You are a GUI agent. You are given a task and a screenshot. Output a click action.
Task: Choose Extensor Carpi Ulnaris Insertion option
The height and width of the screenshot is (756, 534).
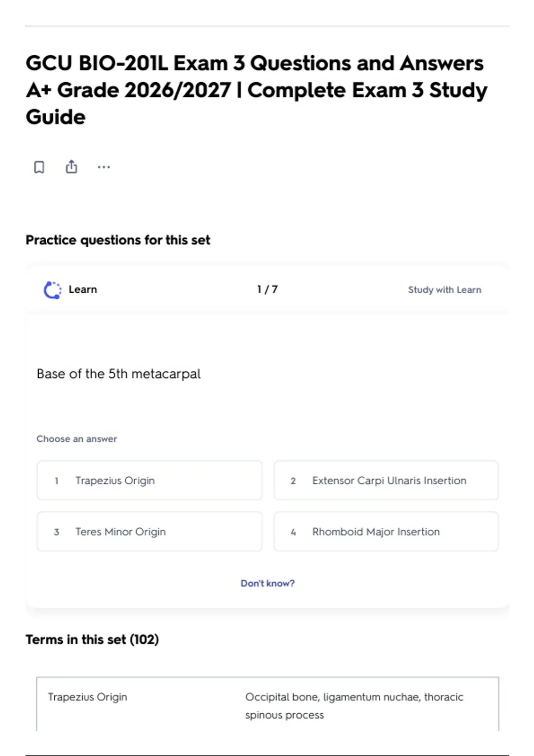point(386,480)
